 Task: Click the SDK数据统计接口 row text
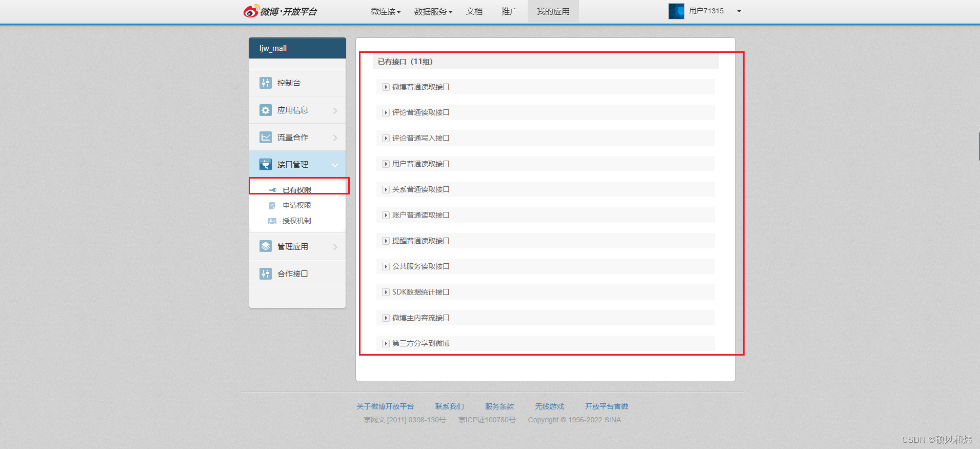[x=421, y=292]
